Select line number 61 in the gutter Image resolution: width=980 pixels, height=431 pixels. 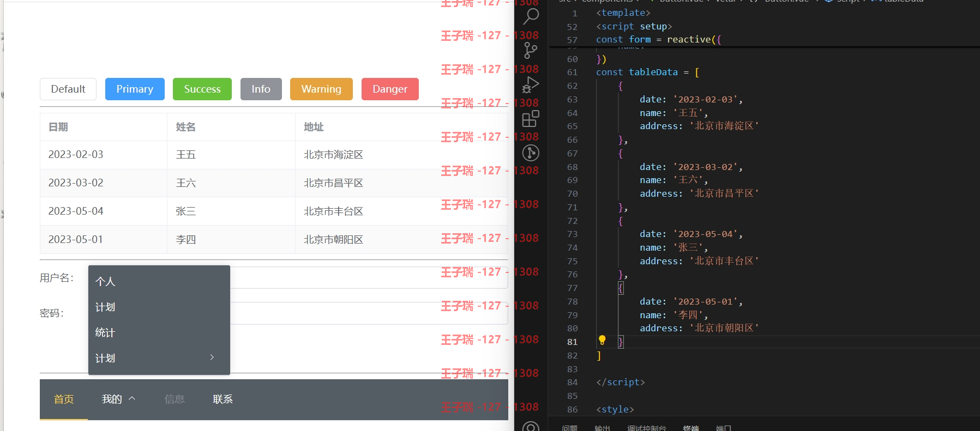coord(572,72)
